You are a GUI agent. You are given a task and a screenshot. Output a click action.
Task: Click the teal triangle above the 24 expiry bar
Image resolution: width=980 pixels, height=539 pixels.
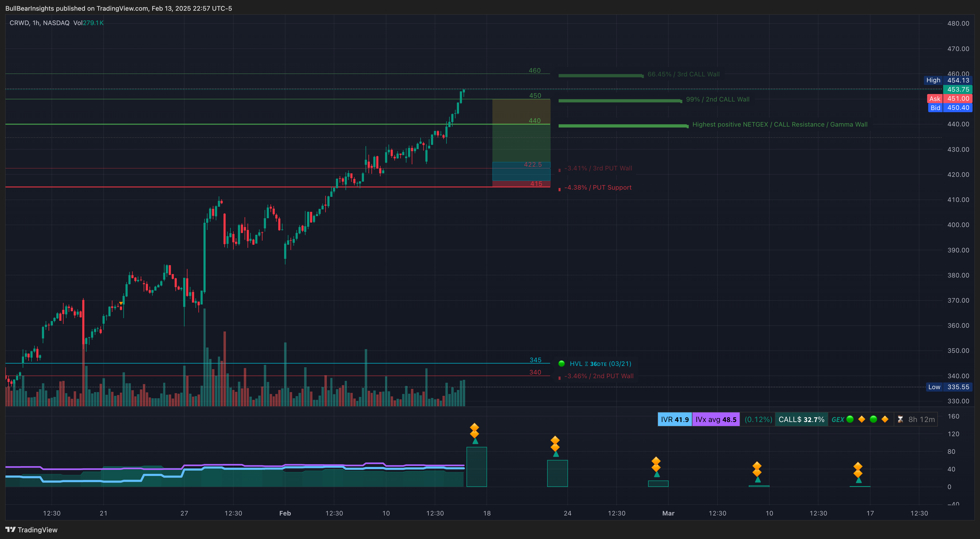[x=556, y=454]
